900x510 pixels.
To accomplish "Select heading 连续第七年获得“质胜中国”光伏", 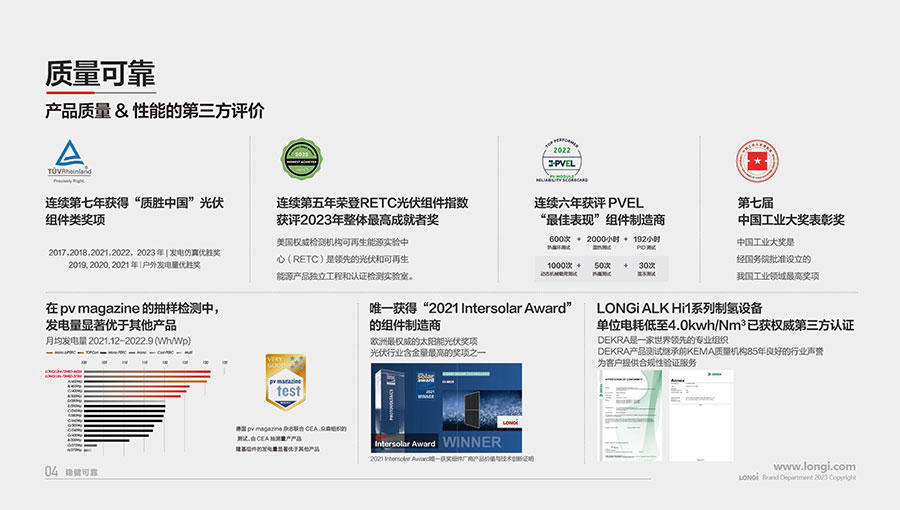I will 134,203.
